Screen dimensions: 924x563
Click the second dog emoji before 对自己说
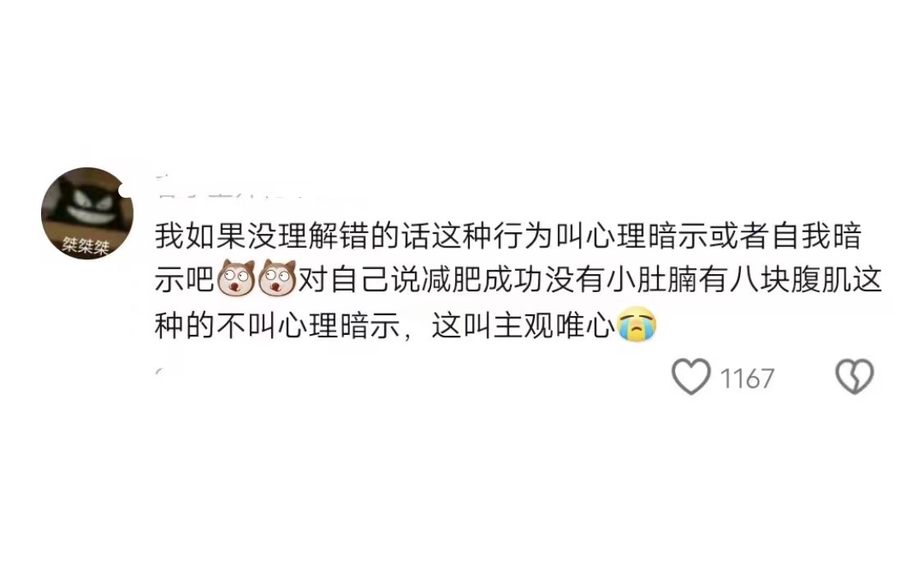pos(277,278)
